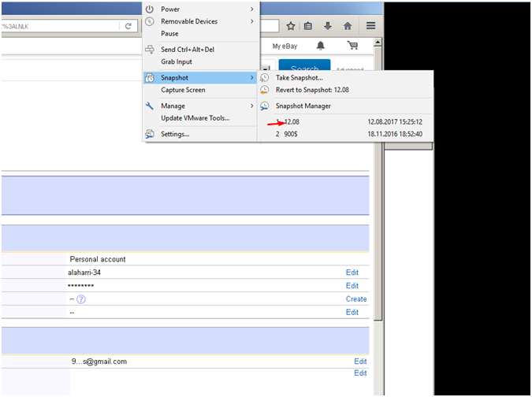Click the Send Ctrl+Alt+Del keyboard icon
The height and width of the screenshot is (397, 532).
click(x=150, y=50)
